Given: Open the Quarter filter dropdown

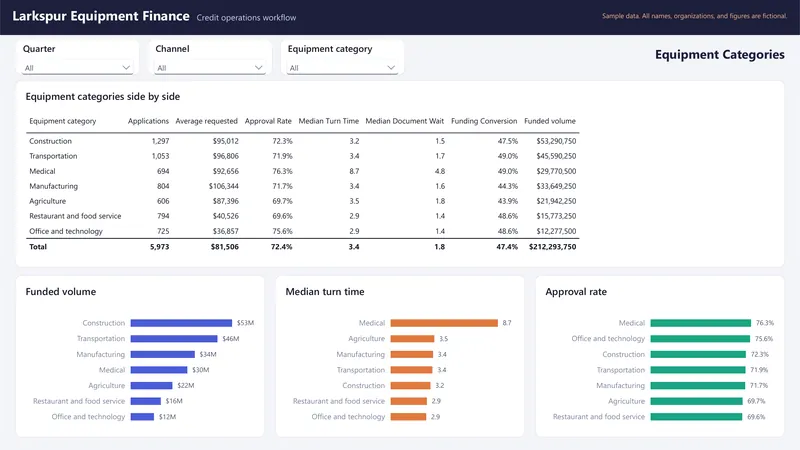Looking at the screenshot, I should 77,68.
